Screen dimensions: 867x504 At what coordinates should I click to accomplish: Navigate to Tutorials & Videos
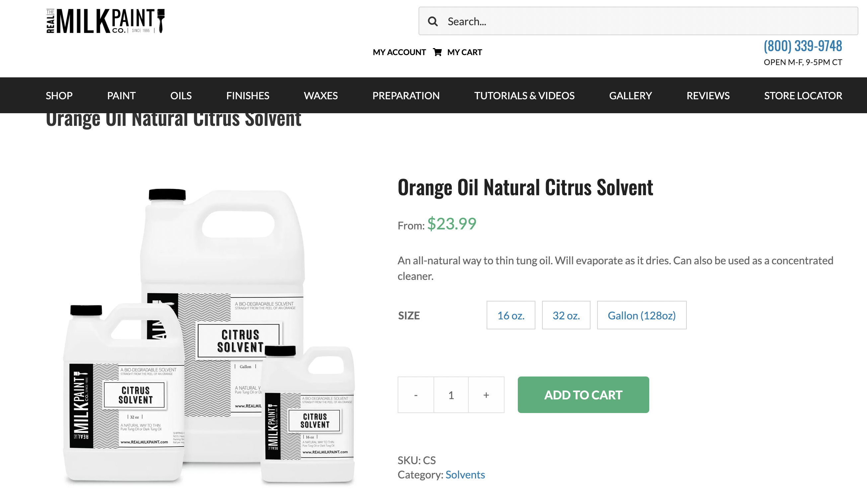[524, 96]
